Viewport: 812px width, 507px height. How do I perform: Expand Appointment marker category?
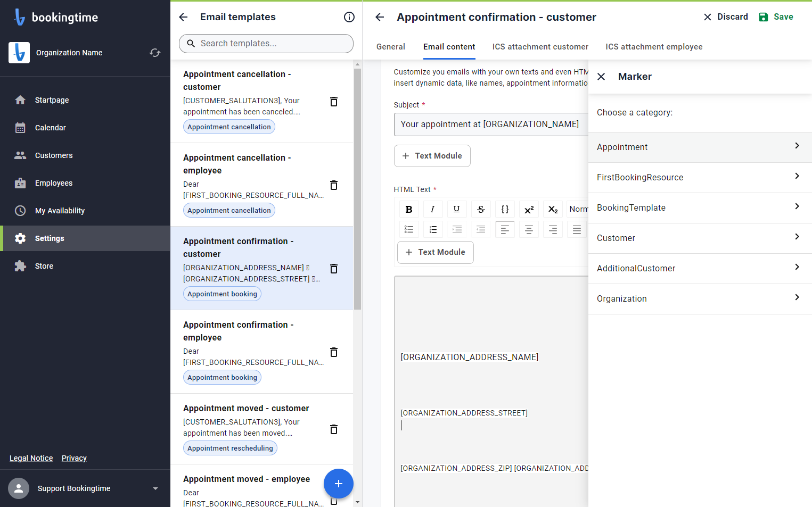click(x=700, y=147)
